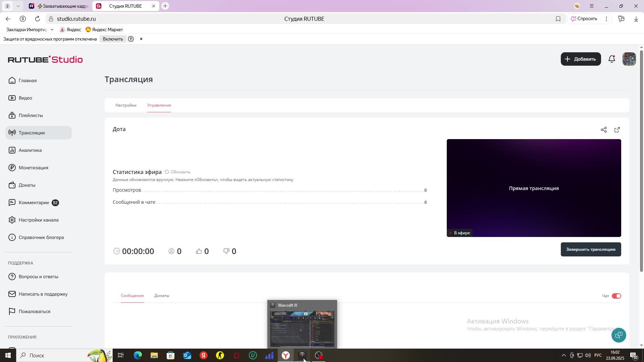Viewport: 644px width, 362px height.
Task: Click the Warcraft III window preview thumbnail
Action: pos(302,328)
